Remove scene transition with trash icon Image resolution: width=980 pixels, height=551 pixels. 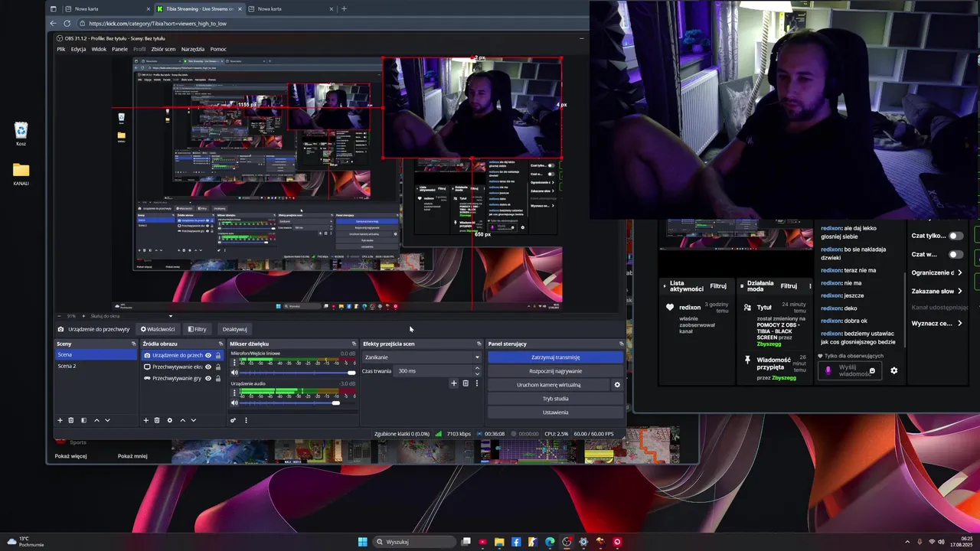(465, 383)
